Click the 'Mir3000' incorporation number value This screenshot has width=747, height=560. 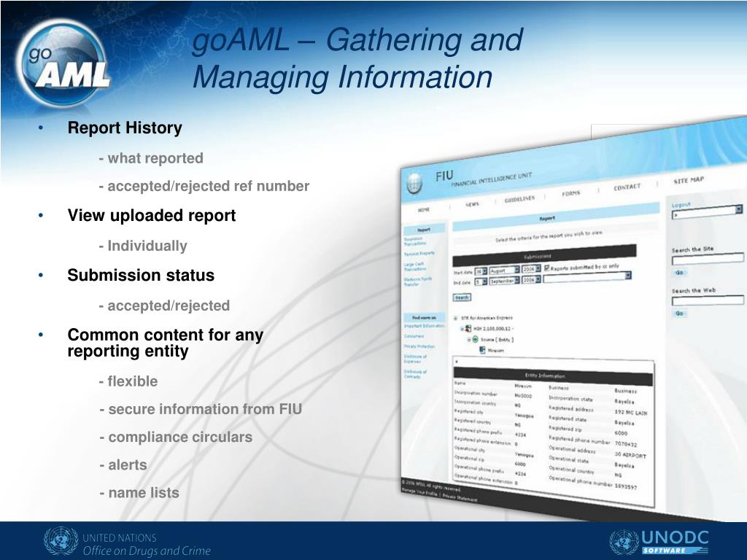coord(523,396)
